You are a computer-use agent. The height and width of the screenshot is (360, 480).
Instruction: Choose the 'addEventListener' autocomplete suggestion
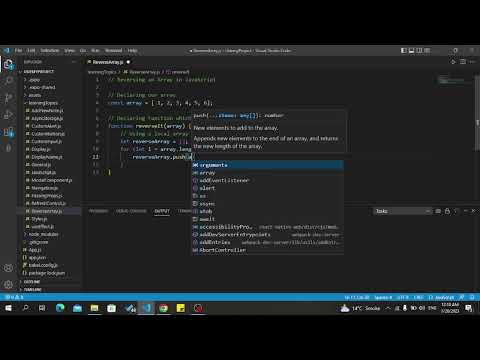tap(268, 180)
